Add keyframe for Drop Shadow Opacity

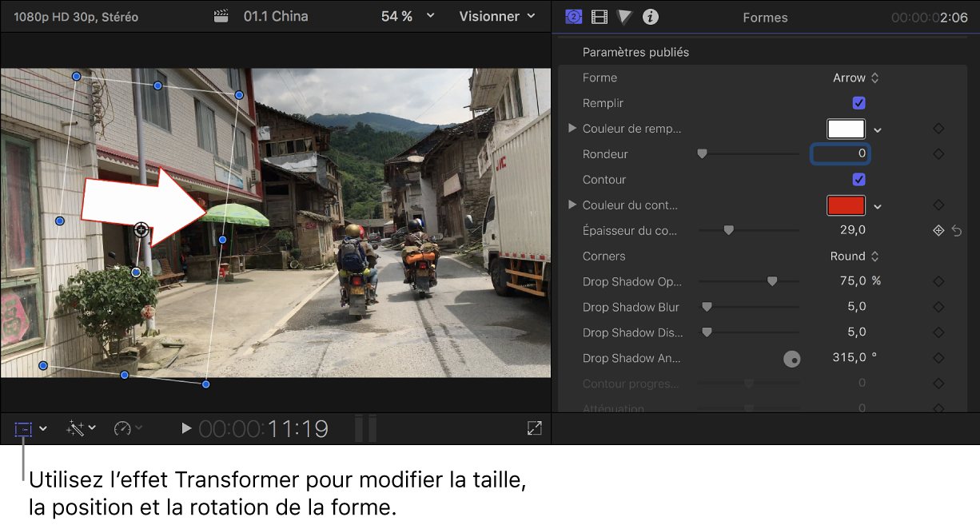coord(938,281)
